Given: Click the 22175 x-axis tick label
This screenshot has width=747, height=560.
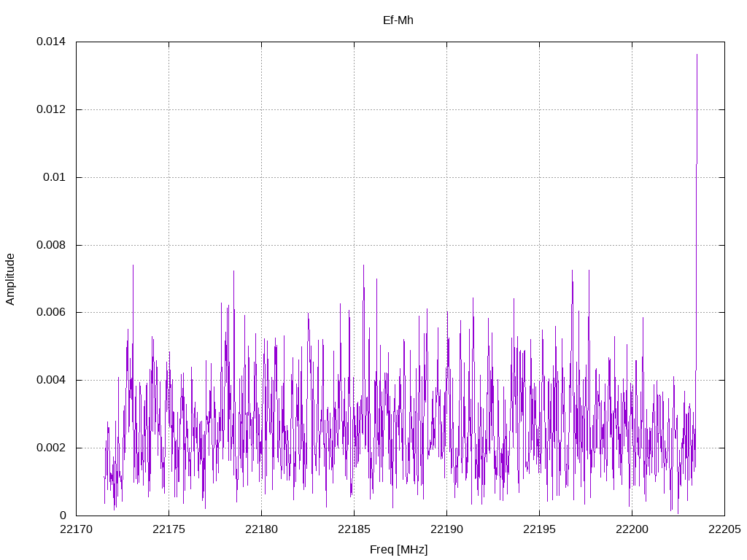Looking at the screenshot, I should coord(169,529).
